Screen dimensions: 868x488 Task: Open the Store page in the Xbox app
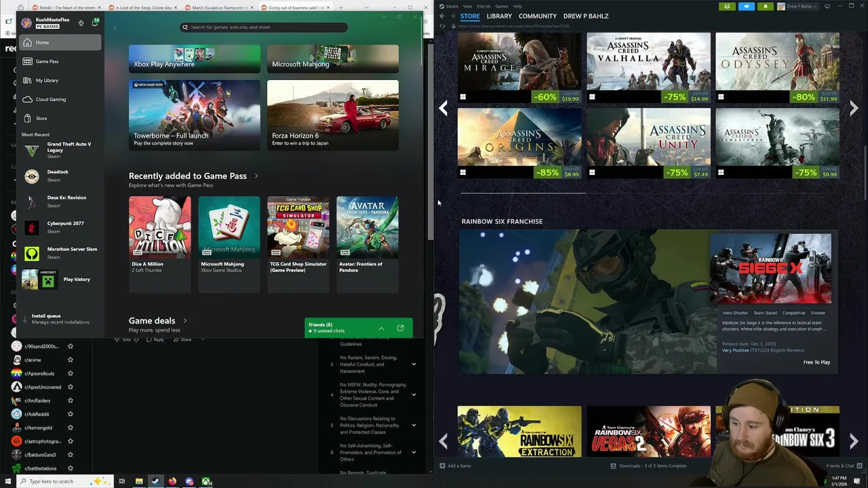pos(60,118)
